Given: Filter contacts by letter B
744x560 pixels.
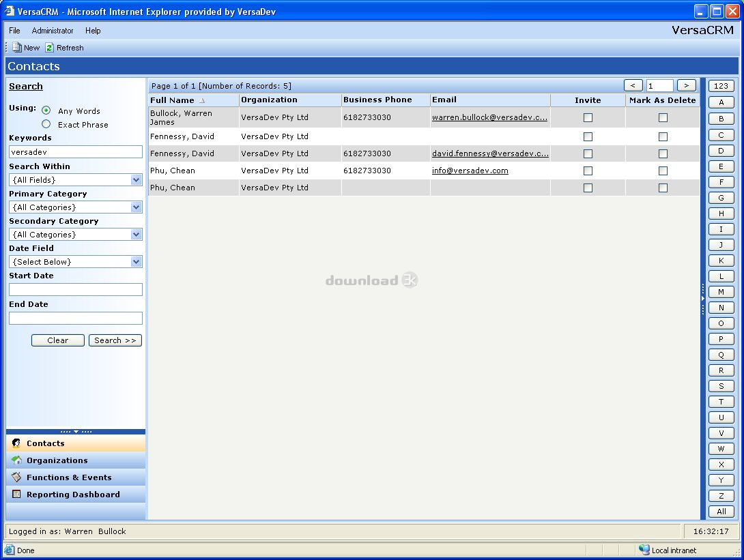Looking at the screenshot, I should tap(721, 119).
